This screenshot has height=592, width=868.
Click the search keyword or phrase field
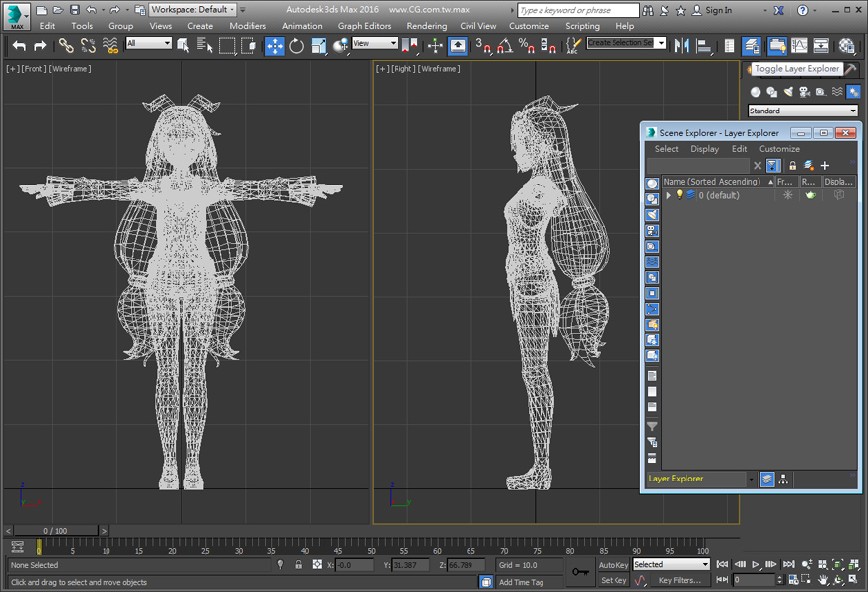click(x=578, y=10)
